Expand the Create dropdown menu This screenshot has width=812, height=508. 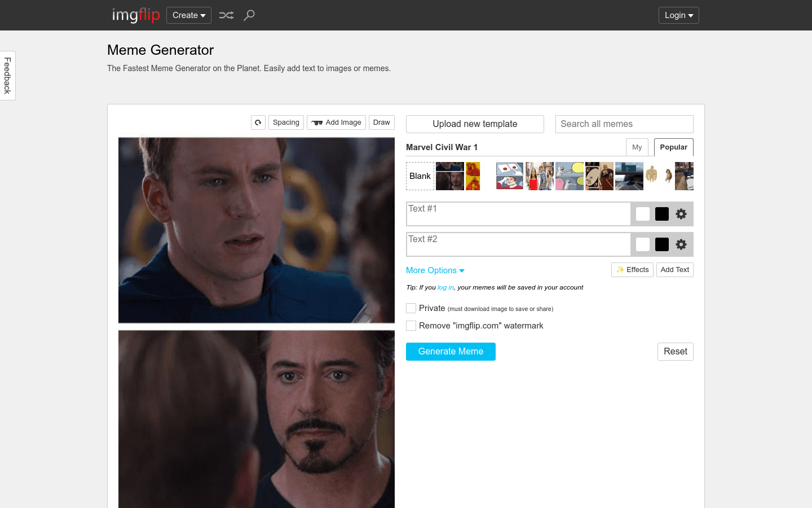[x=189, y=15]
